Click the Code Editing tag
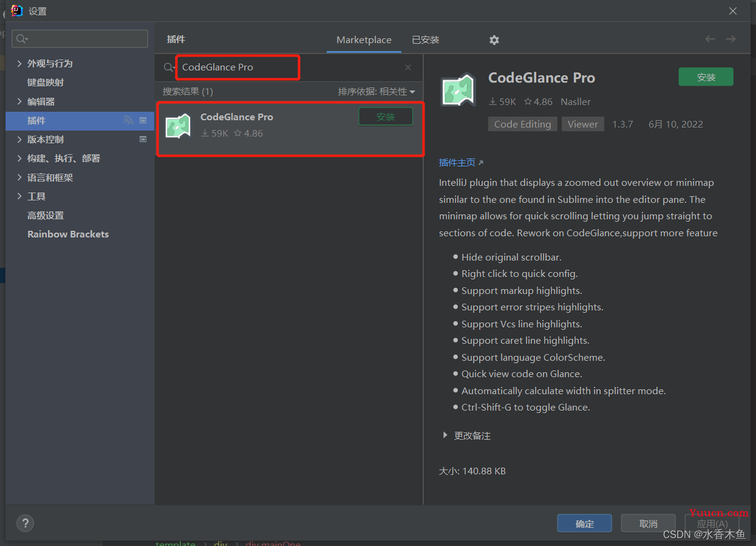Viewport: 756px width, 546px height. pyautogui.click(x=522, y=124)
